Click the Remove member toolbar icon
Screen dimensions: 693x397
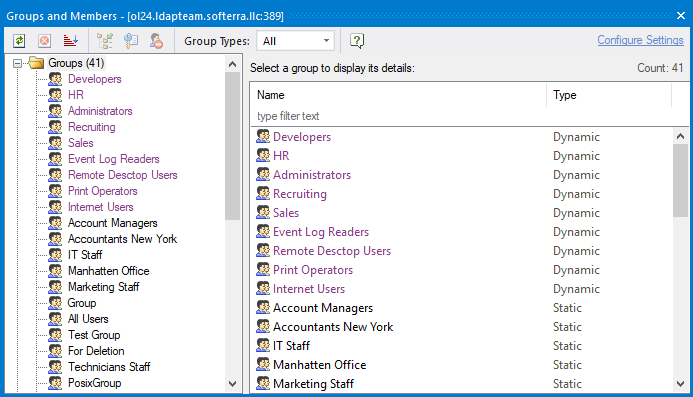coord(156,41)
